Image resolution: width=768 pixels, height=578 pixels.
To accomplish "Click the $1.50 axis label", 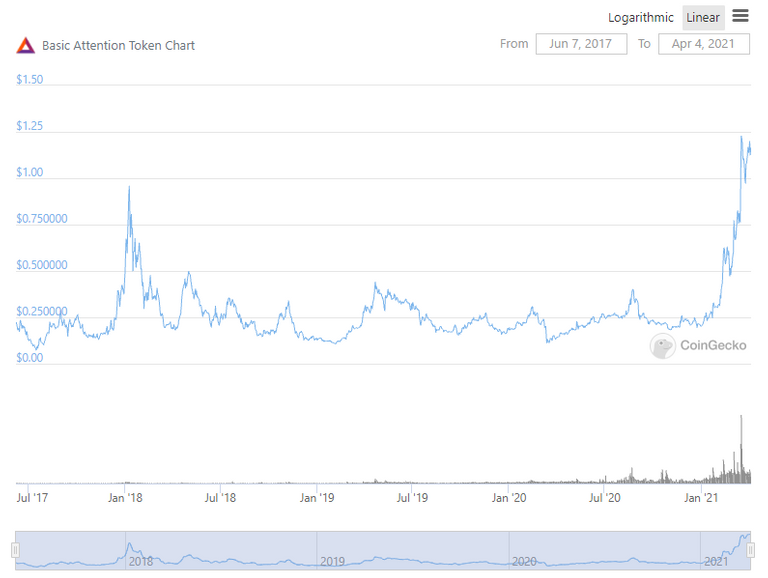I will pyautogui.click(x=29, y=79).
